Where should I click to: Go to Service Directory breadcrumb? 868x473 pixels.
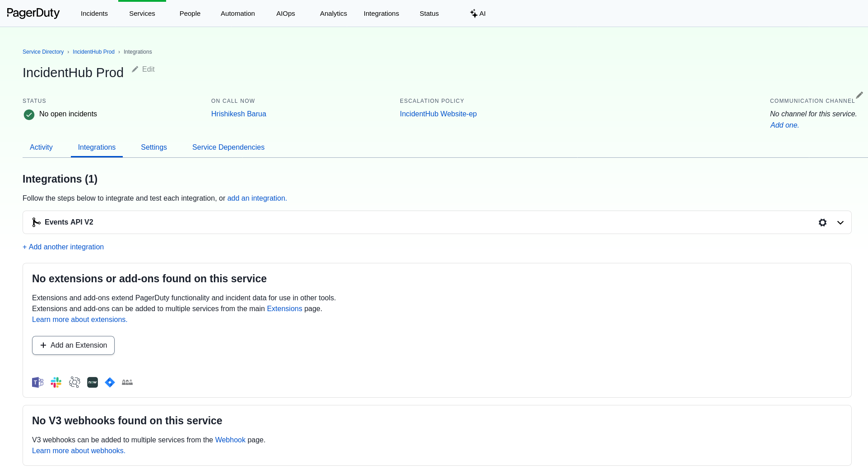(43, 52)
